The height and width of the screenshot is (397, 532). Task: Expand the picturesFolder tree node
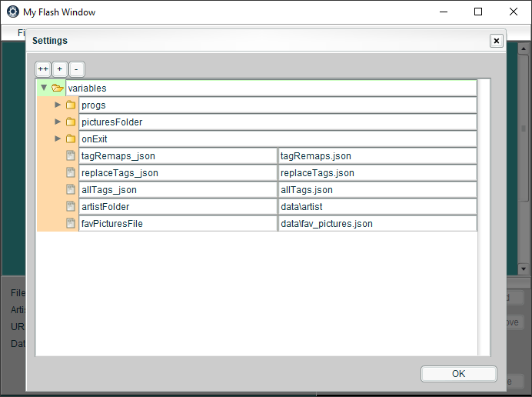pyautogui.click(x=58, y=122)
